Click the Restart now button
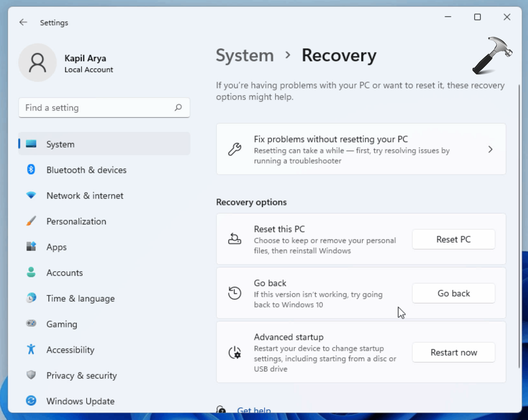Image resolution: width=528 pixels, height=420 pixels. (x=453, y=352)
